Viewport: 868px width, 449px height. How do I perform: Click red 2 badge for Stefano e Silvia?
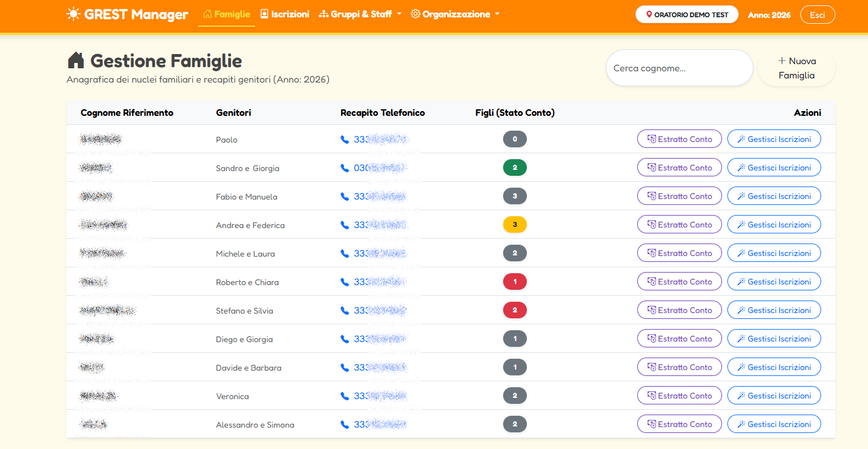click(x=515, y=310)
